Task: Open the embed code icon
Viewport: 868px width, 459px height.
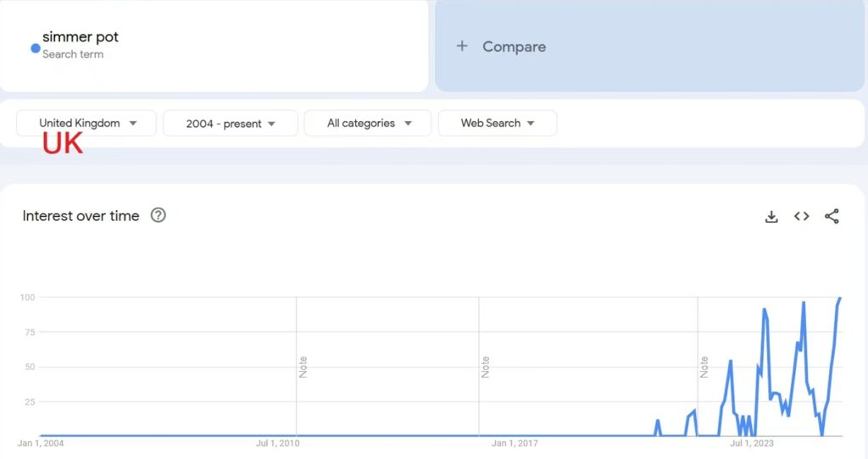Action: click(801, 217)
